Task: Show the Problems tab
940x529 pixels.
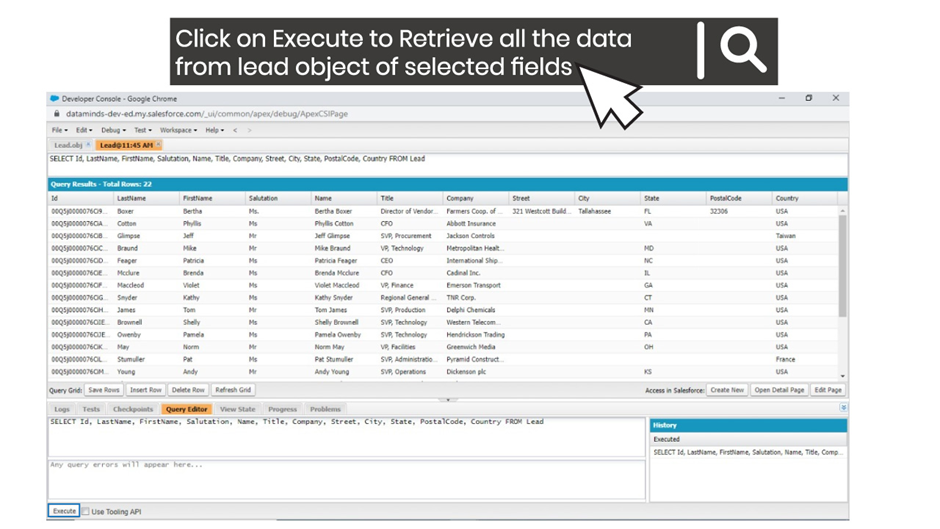Action: pos(325,409)
